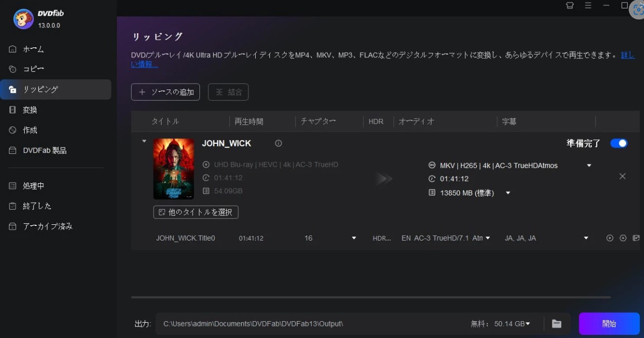The image size is (644, 338).
Task: Collapse the JOHN_WICK source entry
Action: coord(144,141)
